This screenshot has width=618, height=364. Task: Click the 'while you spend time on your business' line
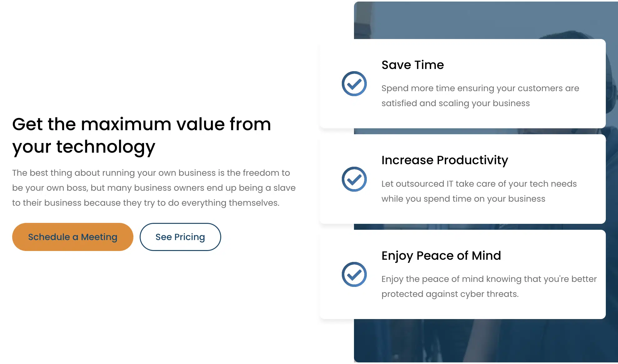[463, 199]
